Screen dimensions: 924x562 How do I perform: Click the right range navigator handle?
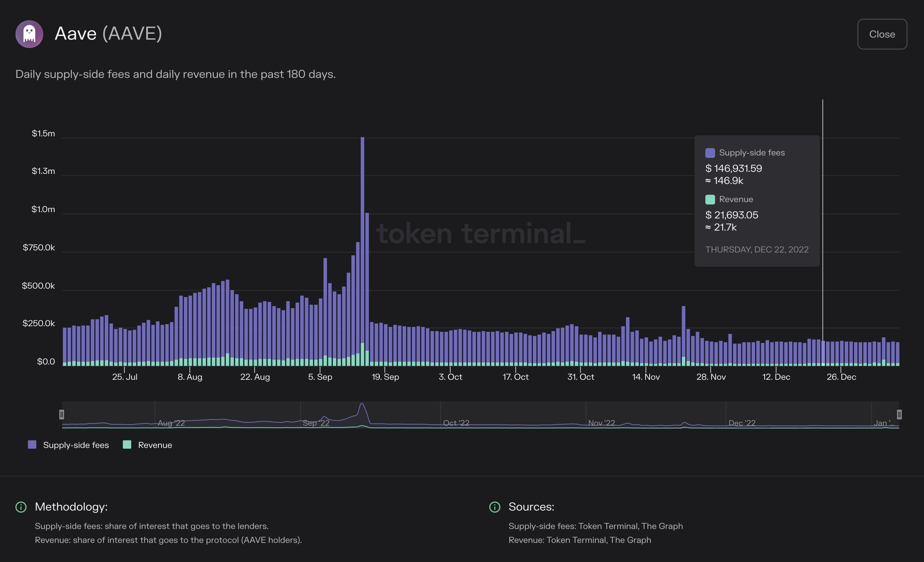click(899, 415)
